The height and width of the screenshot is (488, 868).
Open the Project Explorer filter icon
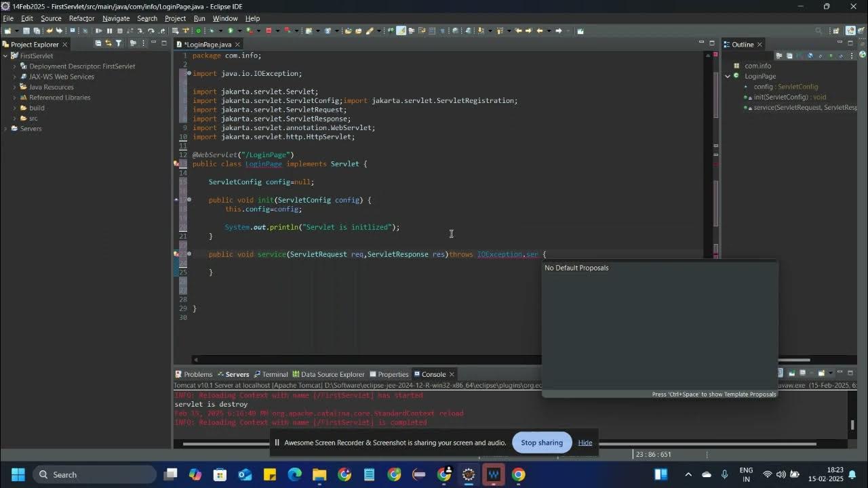coord(119,43)
